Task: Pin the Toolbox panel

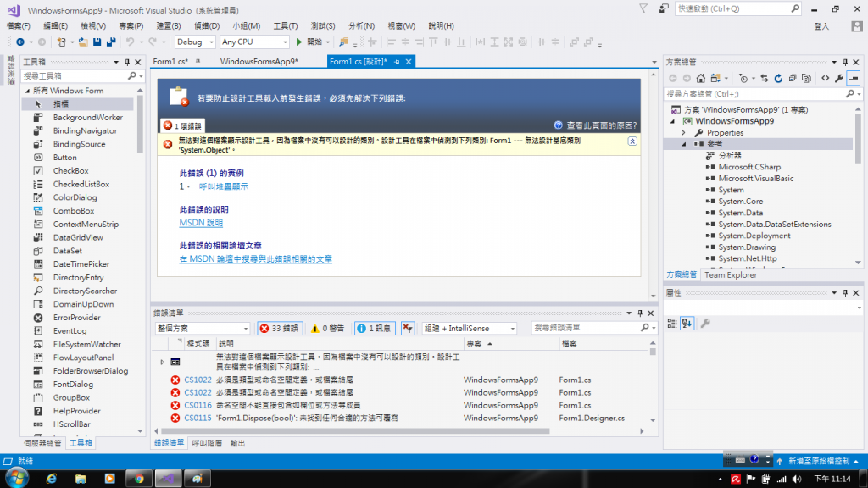Action: pyautogui.click(x=127, y=62)
